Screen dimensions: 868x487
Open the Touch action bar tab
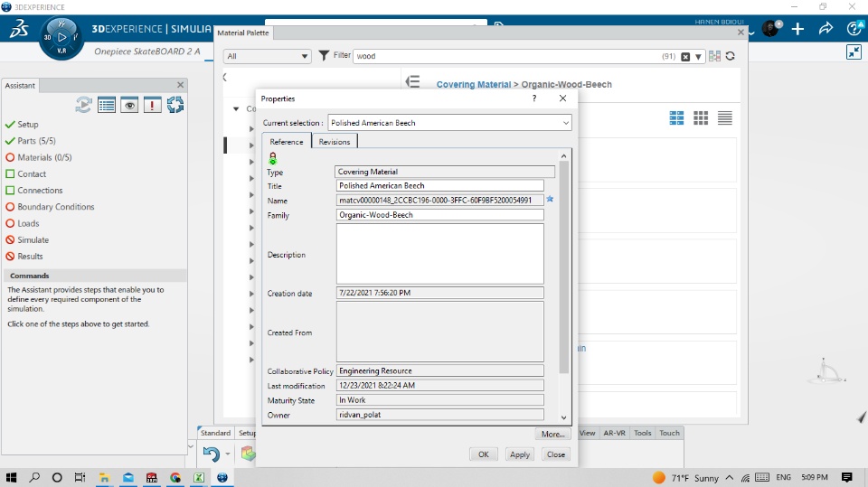669,433
